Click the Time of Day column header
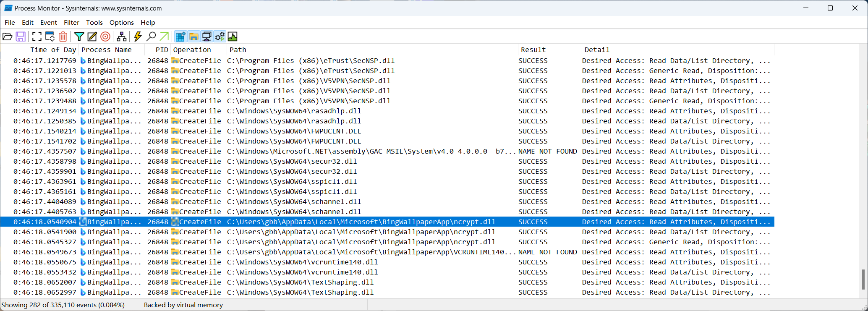 pos(39,50)
